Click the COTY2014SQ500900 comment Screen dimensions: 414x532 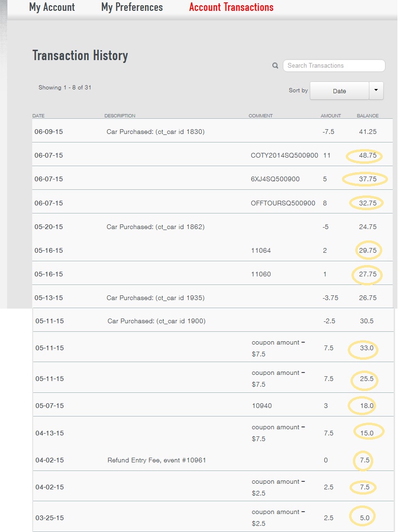tap(284, 155)
